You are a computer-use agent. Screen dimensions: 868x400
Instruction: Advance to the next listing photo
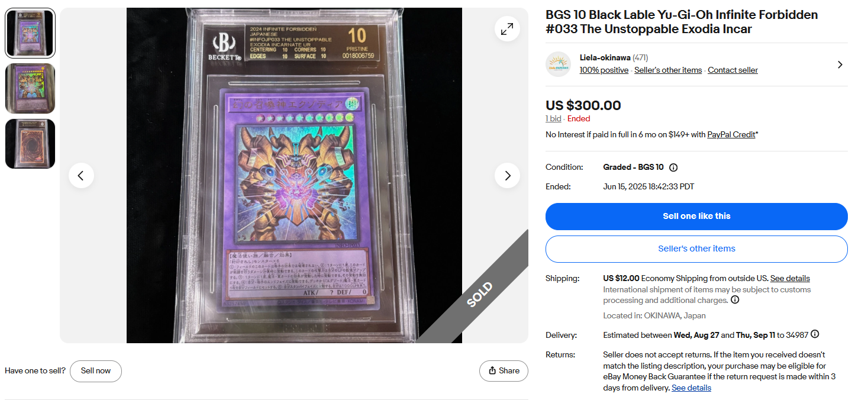(507, 176)
